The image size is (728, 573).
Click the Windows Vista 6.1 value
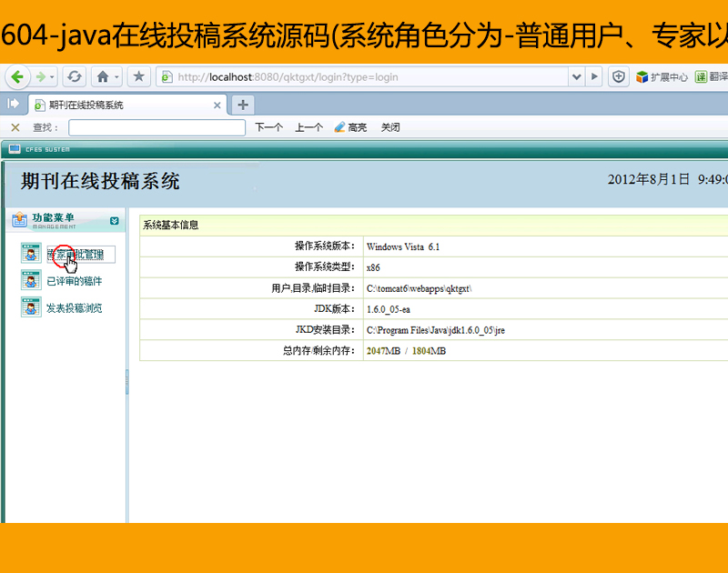402,246
